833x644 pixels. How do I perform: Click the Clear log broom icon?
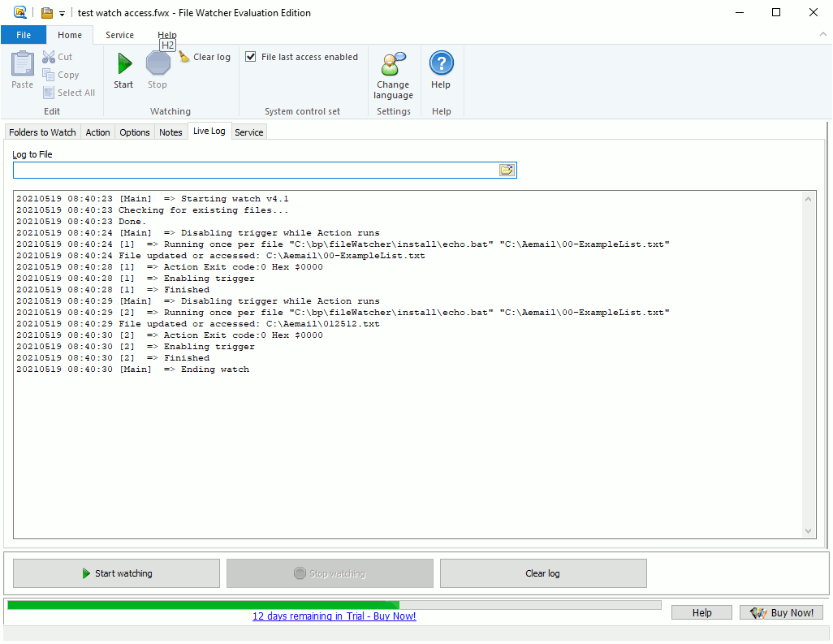pos(185,57)
